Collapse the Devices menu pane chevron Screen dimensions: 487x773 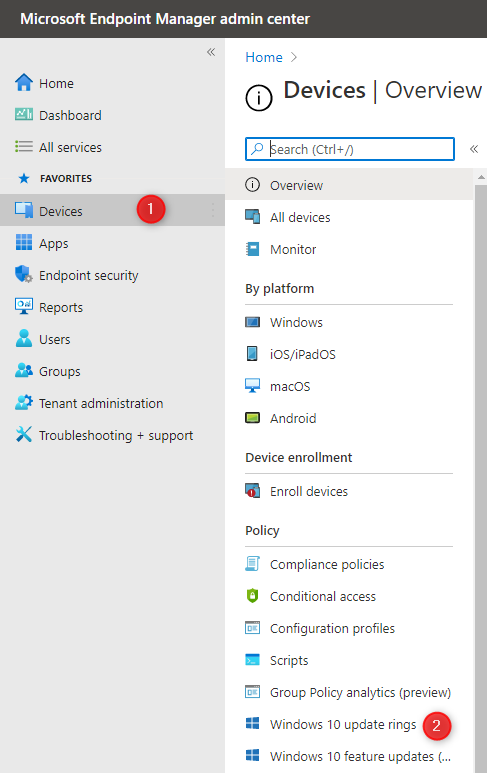pyautogui.click(x=474, y=149)
